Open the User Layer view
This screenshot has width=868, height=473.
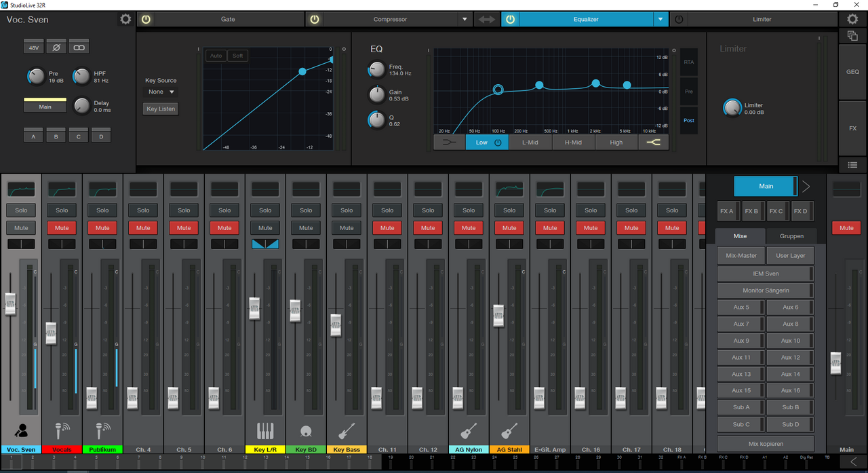click(x=791, y=256)
